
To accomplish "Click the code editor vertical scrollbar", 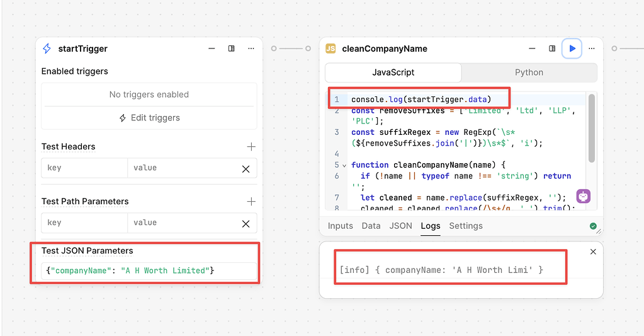I will coord(591,129).
